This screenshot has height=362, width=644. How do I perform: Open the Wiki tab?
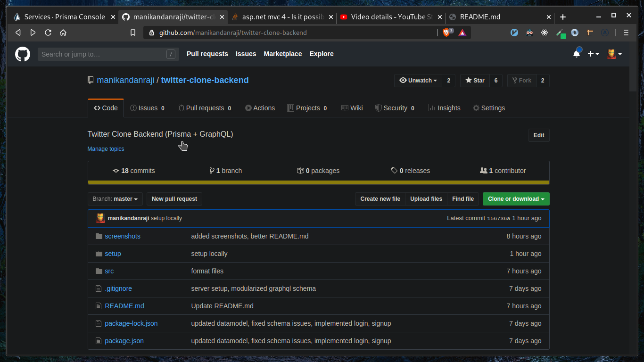[x=352, y=108]
